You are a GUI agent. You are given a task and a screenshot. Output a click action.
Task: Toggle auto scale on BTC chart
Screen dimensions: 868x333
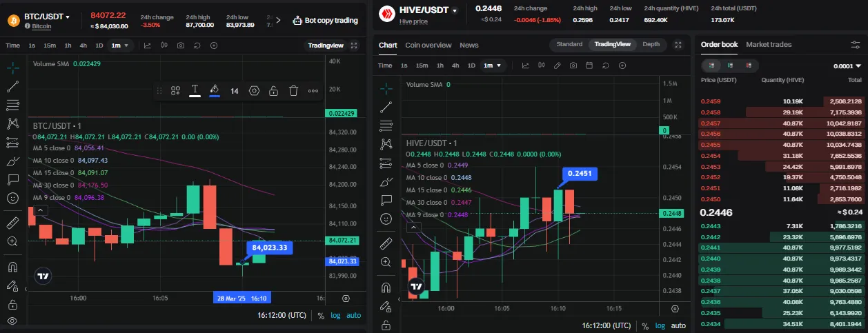coord(353,315)
